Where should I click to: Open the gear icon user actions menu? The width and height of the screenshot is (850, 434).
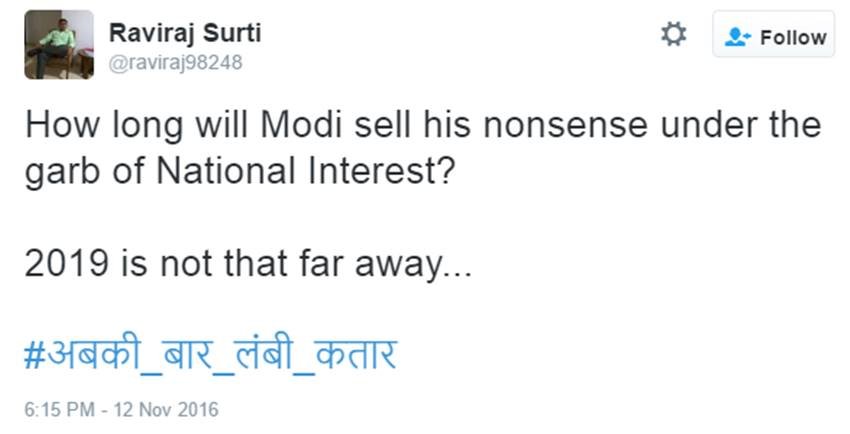[674, 35]
